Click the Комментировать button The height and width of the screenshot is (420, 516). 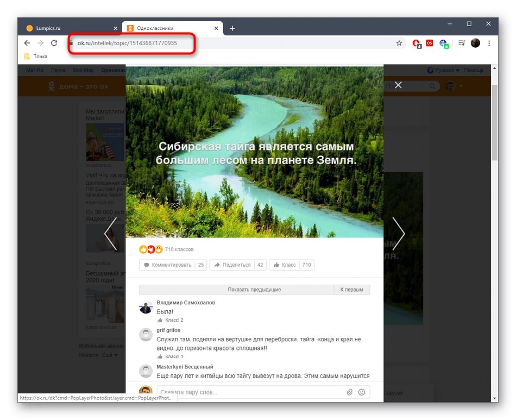click(x=167, y=265)
